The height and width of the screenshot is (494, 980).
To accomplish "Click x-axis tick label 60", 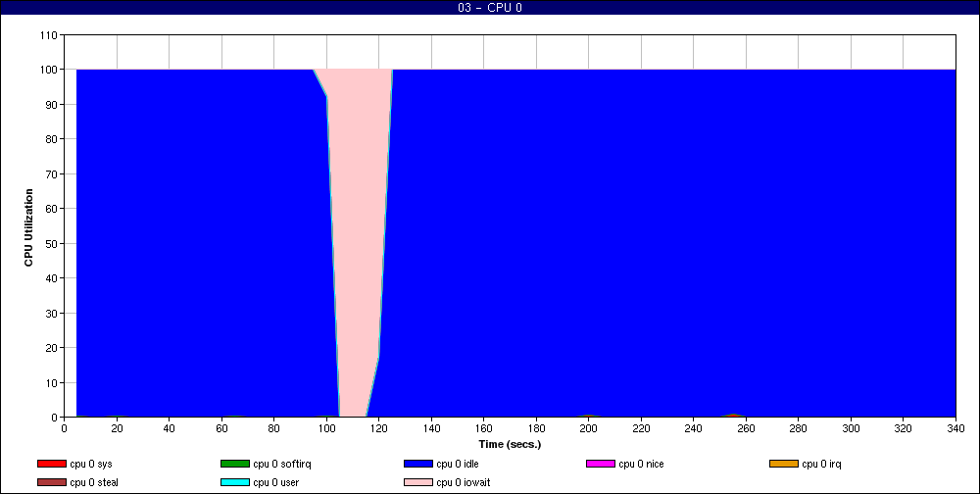I will 221,429.
